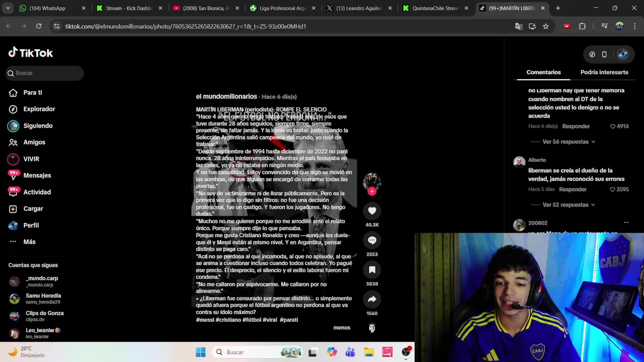Like Alberto's comment with 3595 likes

pos(613,190)
